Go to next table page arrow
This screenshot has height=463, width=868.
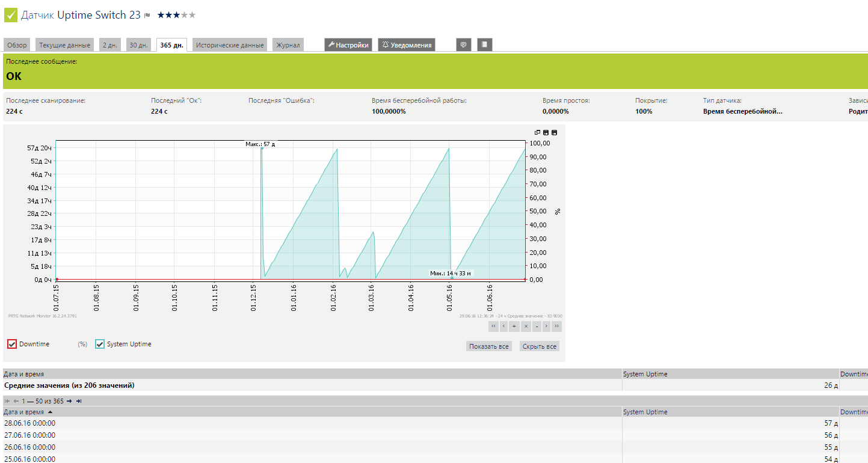[x=69, y=401]
